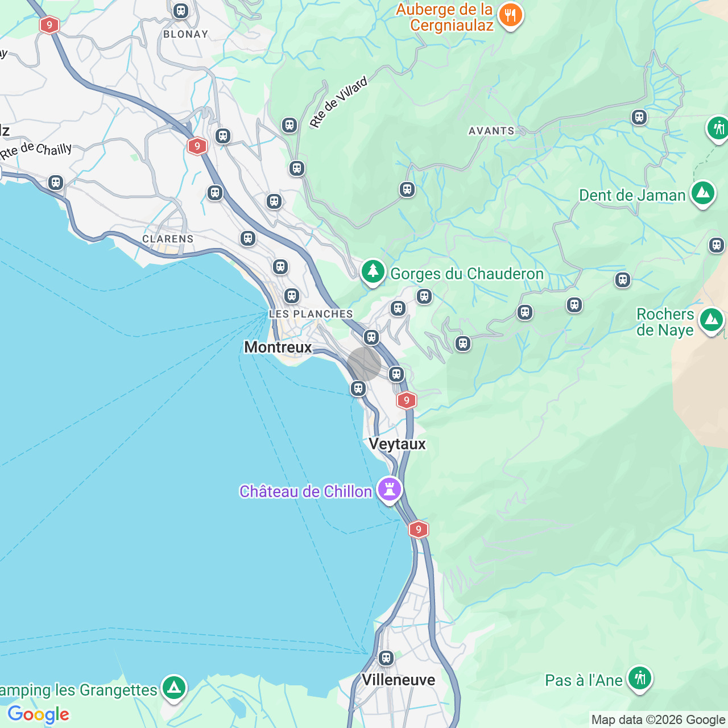Click the Villeneuve town label
The image size is (728, 728).
click(x=399, y=680)
